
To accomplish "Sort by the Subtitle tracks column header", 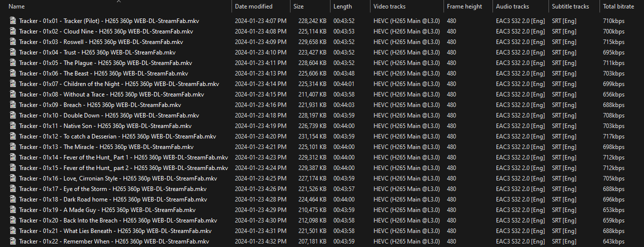I will coord(570,6).
